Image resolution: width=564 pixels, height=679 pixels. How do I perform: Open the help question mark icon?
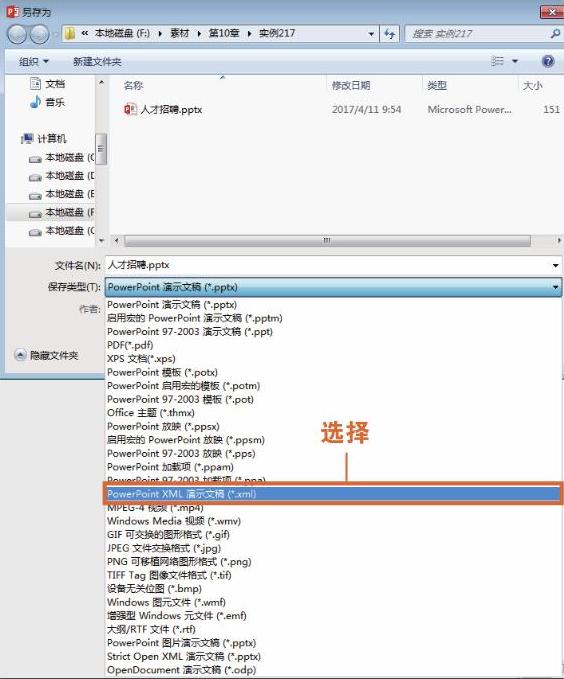pyautogui.click(x=548, y=61)
